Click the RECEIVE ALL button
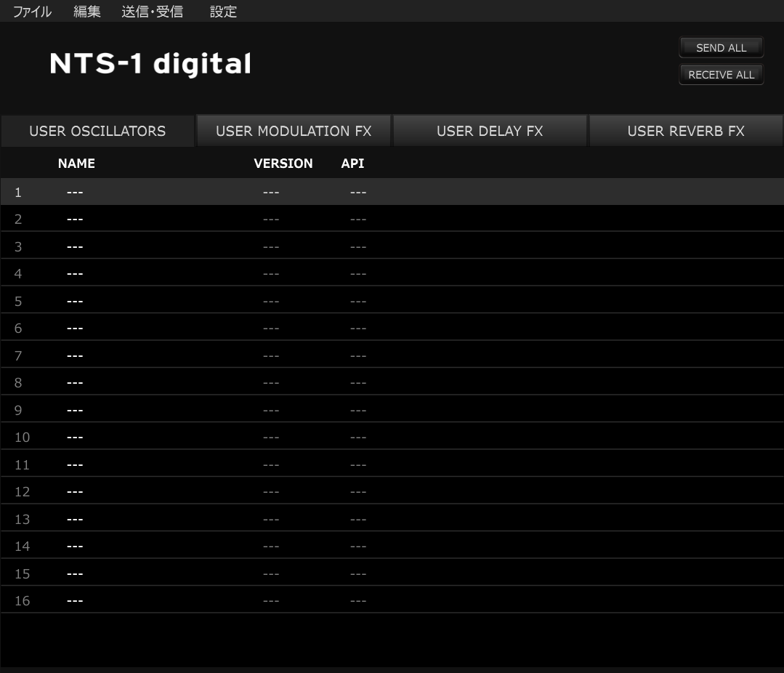This screenshot has height=673, width=784. (x=721, y=75)
